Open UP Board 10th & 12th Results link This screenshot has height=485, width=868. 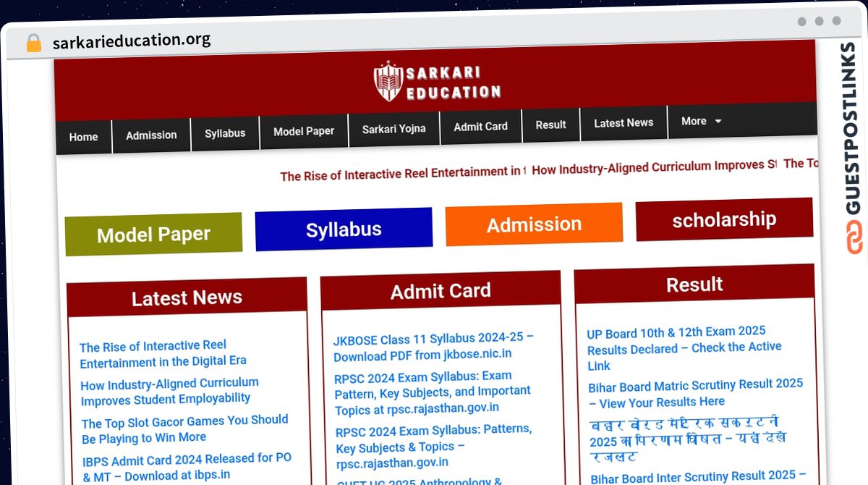pos(684,348)
